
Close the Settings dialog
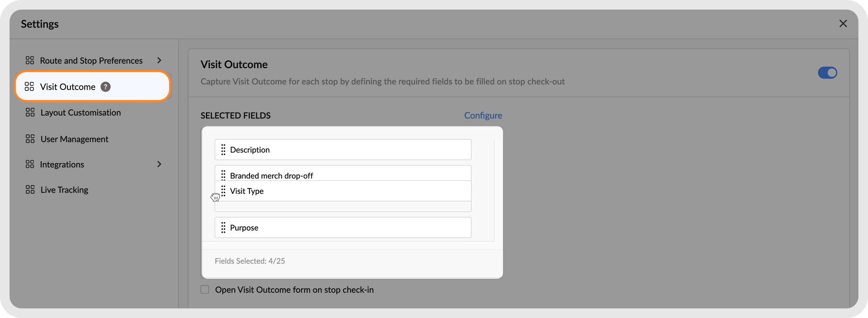843,24
